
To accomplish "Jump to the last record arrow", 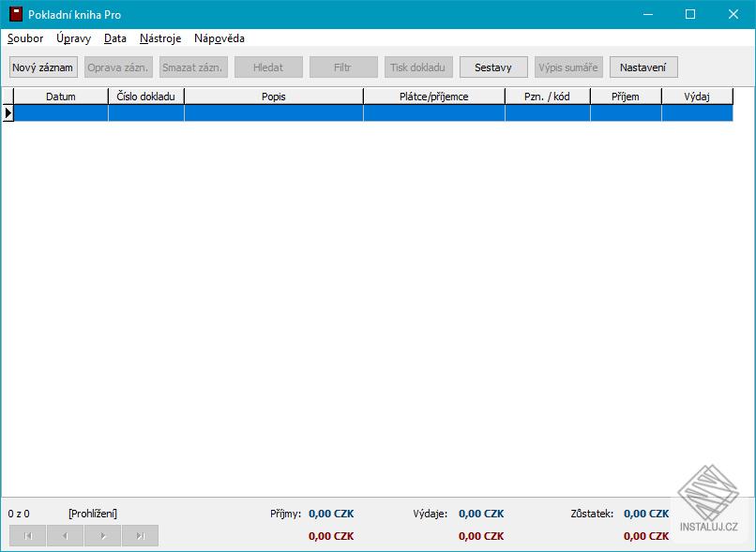I will click(141, 536).
